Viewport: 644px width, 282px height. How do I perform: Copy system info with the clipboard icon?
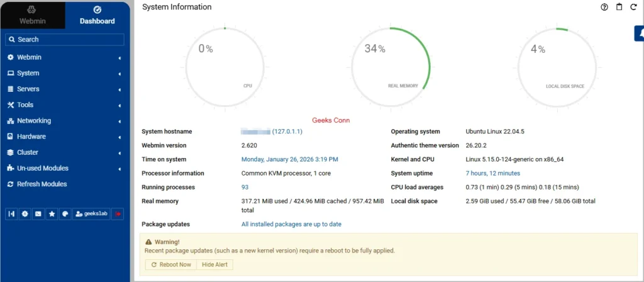[619, 7]
